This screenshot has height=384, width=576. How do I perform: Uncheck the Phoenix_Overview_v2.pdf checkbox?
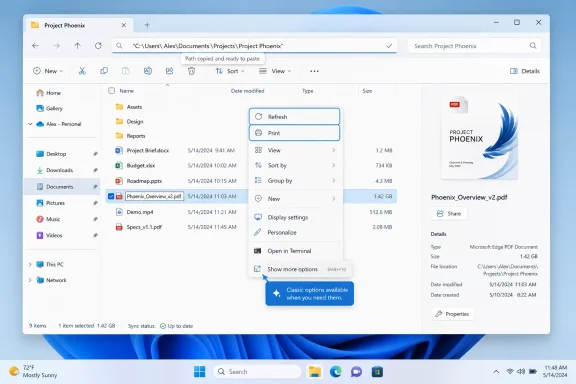(111, 196)
